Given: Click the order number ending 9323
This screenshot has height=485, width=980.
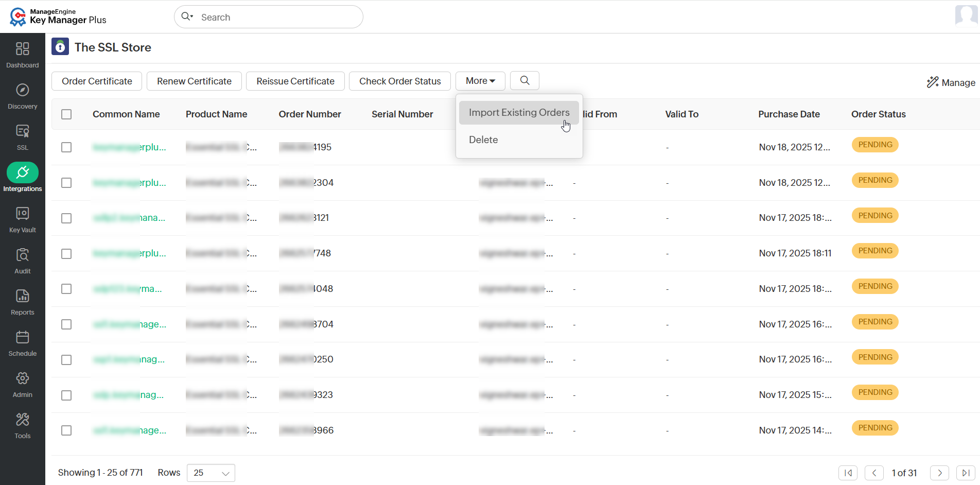Looking at the screenshot, I should tap(306, 395).
